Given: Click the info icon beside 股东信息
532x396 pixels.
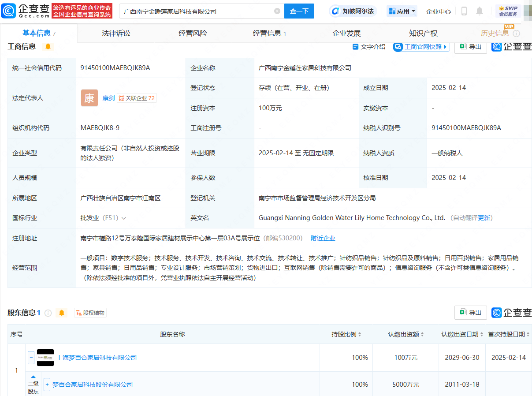Looking at the screenshot, I should [48, 313].
